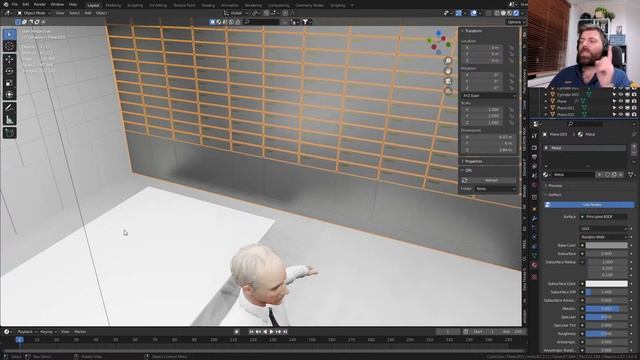Viewport: 640px width, 360px height.
Task: Open the Object Mode dropdown
Action: pyautogui.click(x=34, y=13)
